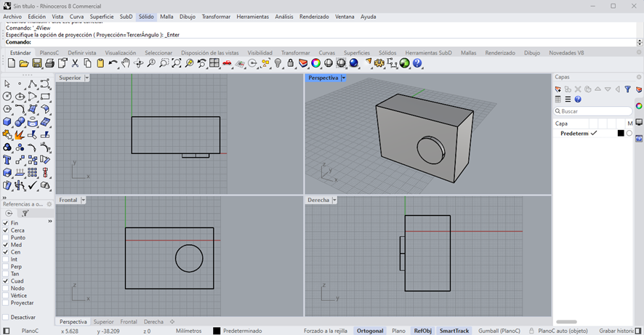Click the Save file icon
The height and width of the screenshot is (335, 644).
coord(36,64)
